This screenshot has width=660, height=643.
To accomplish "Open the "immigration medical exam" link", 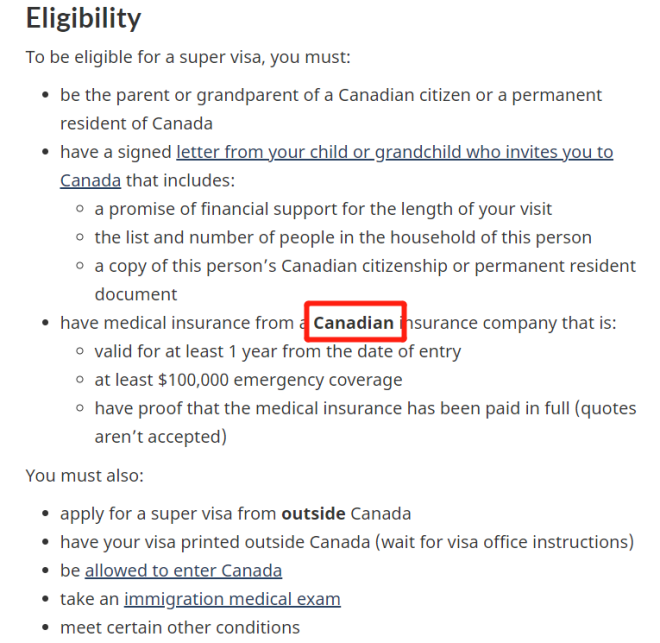I will click(x=232, y=599).
